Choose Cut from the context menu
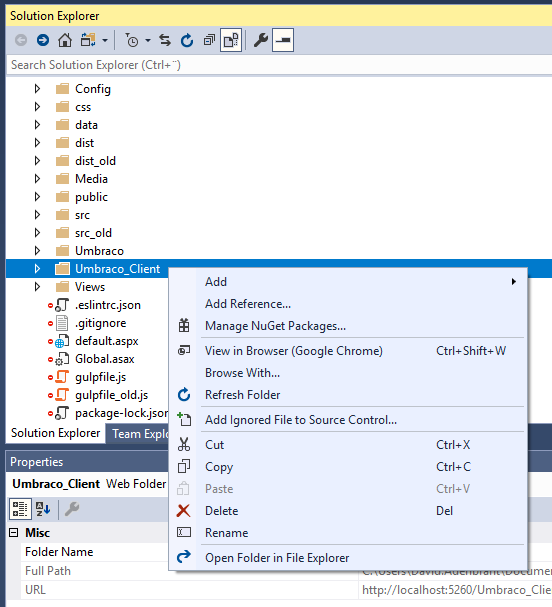 pyautogui.click(x=348, y=445)
